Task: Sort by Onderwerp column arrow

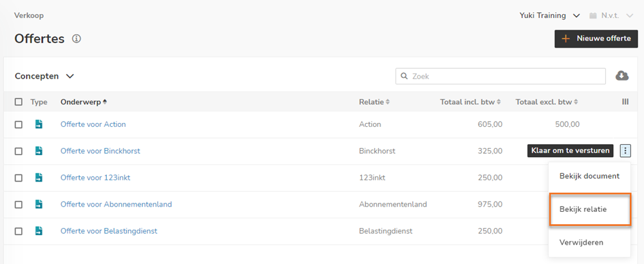Action: pyautogui.click(x=105, y=102)
